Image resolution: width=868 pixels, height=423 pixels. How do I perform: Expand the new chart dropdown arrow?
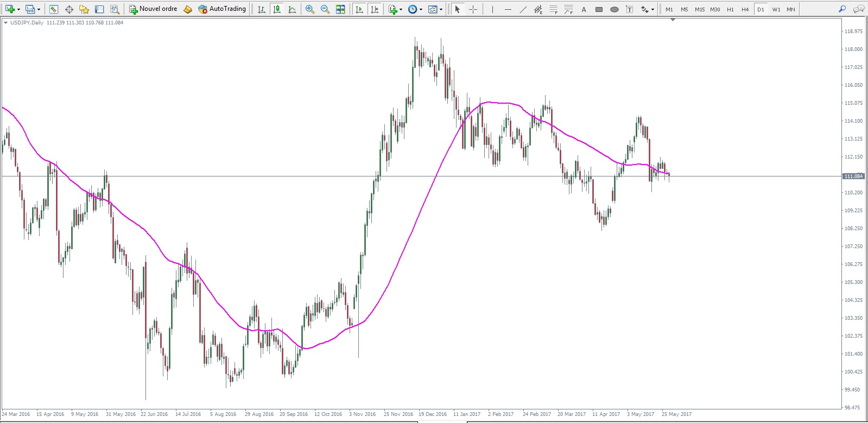click(x=18, y=9)
